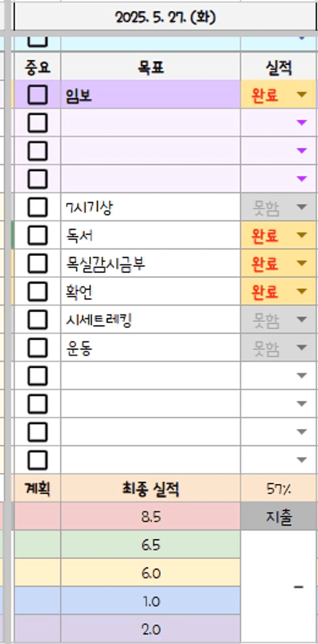318x644 pixels.
Task: Click the 최종 실적 label cell
Action: coord(150,489)
